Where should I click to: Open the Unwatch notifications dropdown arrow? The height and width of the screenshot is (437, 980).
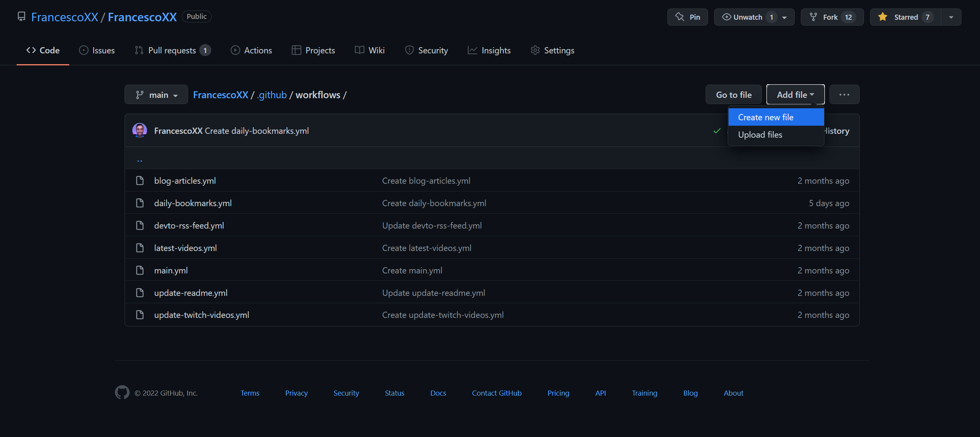coord(785,17)
